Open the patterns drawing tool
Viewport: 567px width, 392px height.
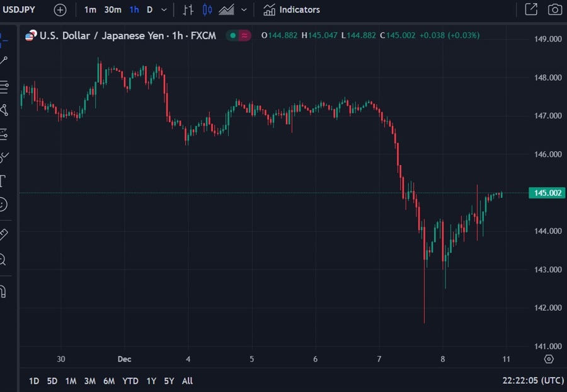click(x=4, y=110)
